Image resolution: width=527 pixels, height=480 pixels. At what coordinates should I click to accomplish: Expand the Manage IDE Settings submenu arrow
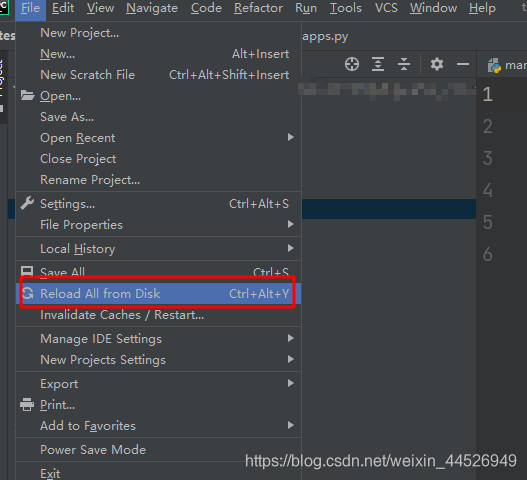point(291,338)
